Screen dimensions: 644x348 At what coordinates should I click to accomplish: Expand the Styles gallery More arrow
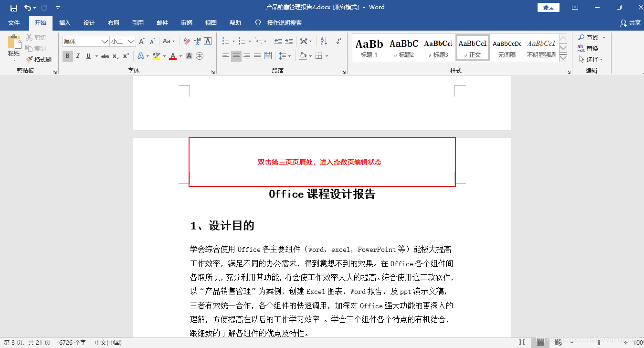pos(563,57)
